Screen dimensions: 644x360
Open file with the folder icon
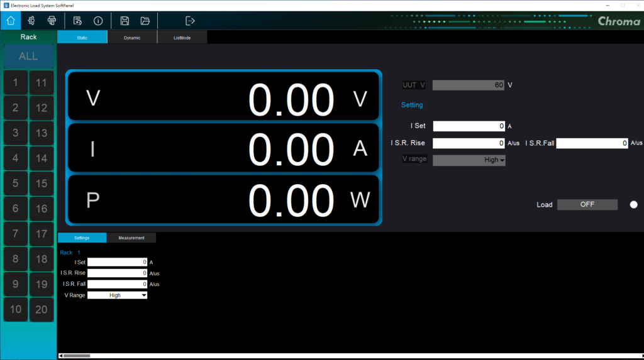point(145,21)
